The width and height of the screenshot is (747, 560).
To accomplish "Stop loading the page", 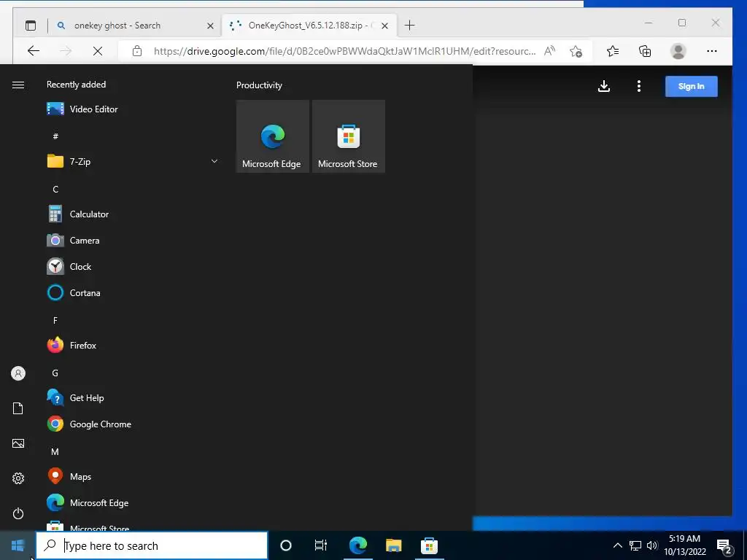I will point(98,51).
